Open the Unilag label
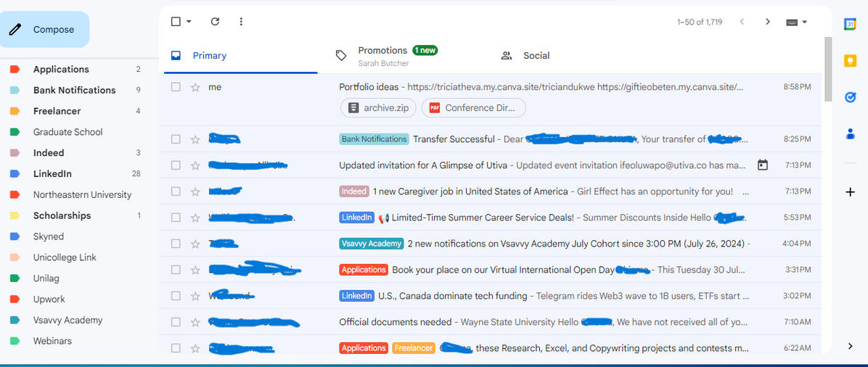Viewport: 868px width, 367px height. tap(46, 279)
